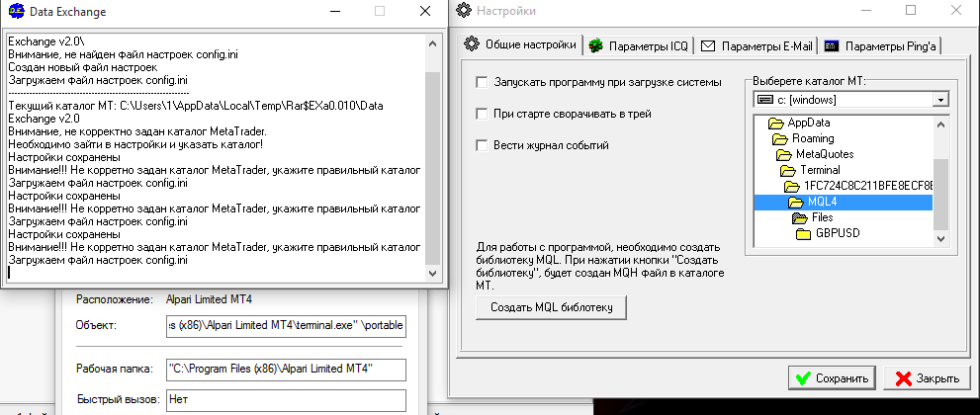Click the AppData folder icon

(x=776, y=123)
